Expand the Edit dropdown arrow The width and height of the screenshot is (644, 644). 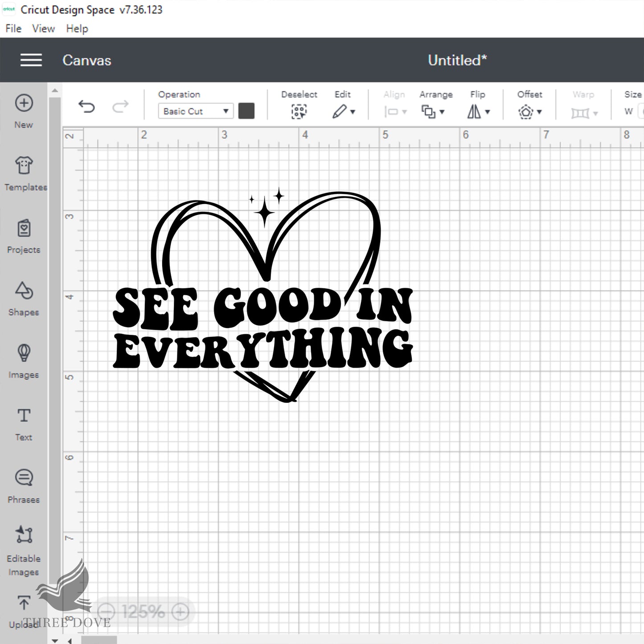coord(353,112)
